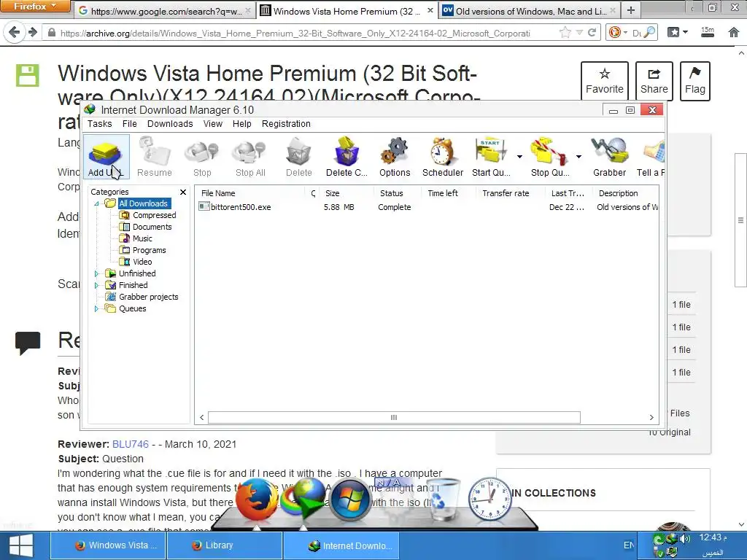Click the Stop toolbar icon in IDM
The image size is (747, 560).
(x=202, y=157)
